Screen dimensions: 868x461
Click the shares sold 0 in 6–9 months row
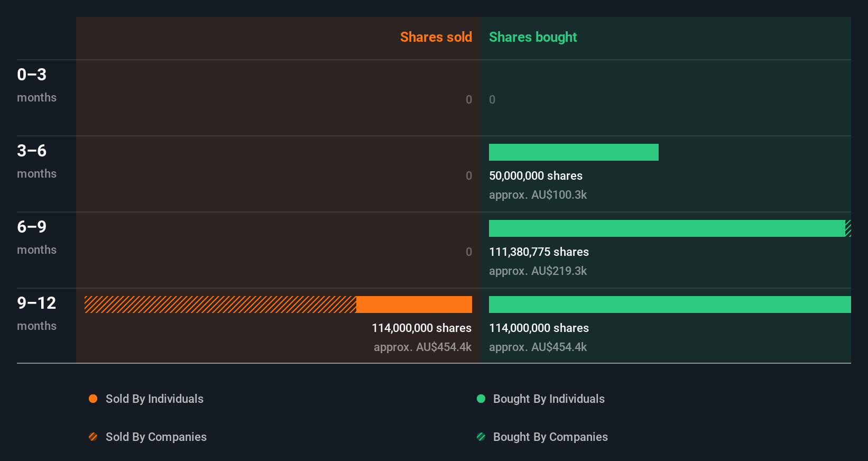469,252
